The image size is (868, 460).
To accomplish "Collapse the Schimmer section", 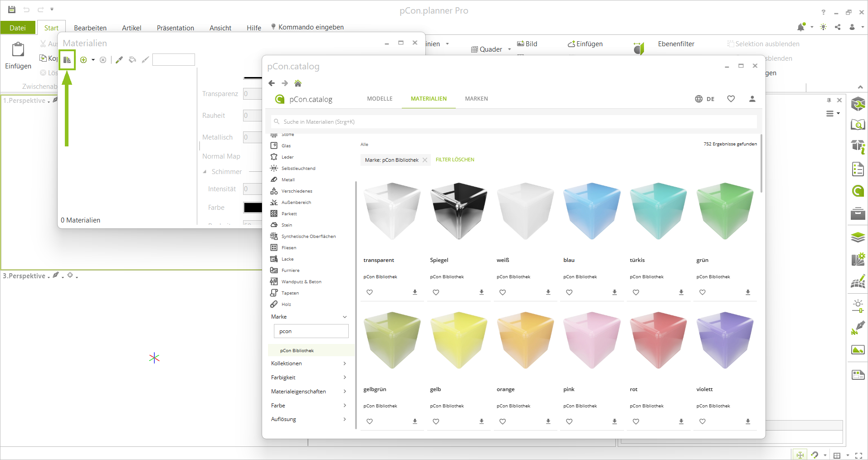I will click(x=205, y=172).
